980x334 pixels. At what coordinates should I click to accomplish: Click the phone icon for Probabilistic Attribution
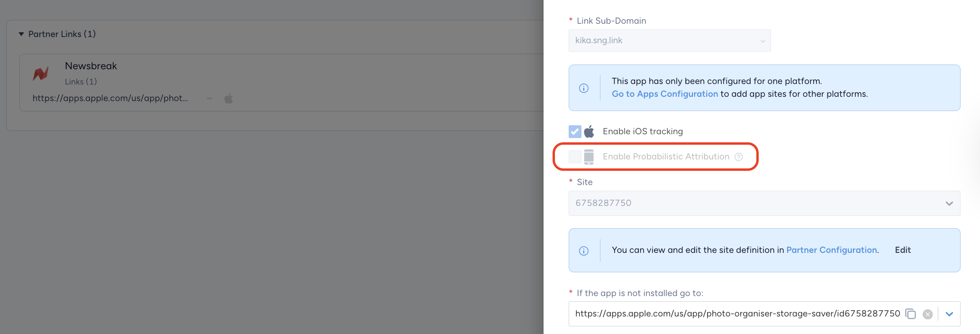point(589,157)
